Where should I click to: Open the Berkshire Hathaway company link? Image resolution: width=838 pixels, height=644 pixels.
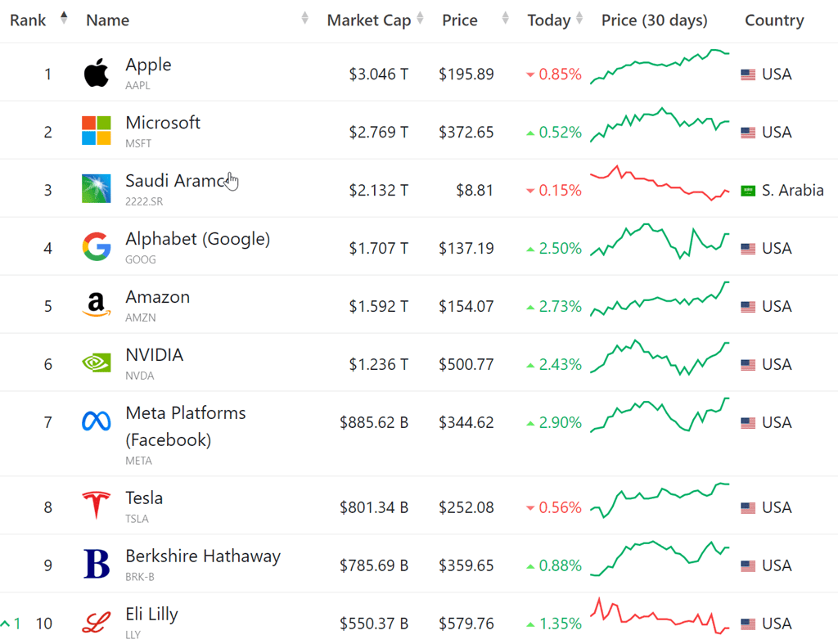click(x=203, y=556)
